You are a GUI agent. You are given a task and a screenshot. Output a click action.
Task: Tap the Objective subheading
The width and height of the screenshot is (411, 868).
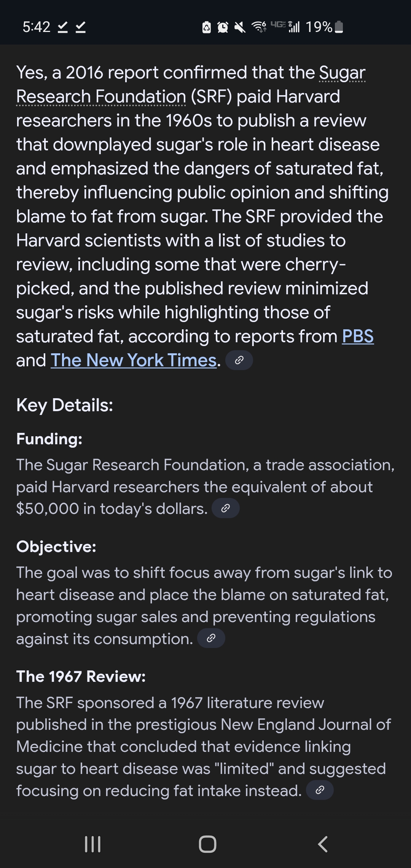pos(56,547)
